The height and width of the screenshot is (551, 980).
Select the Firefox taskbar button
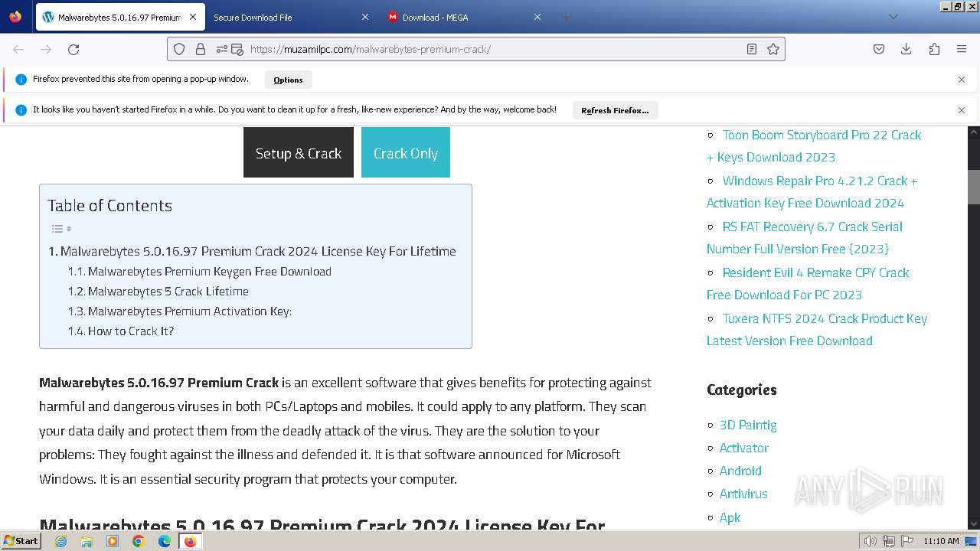190,541
